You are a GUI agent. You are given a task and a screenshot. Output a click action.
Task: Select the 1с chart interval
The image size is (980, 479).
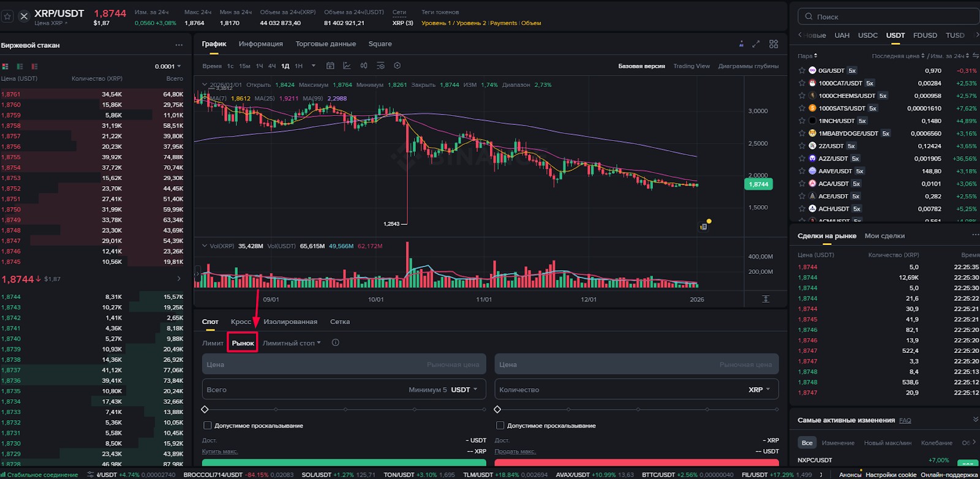click(230, 66)
